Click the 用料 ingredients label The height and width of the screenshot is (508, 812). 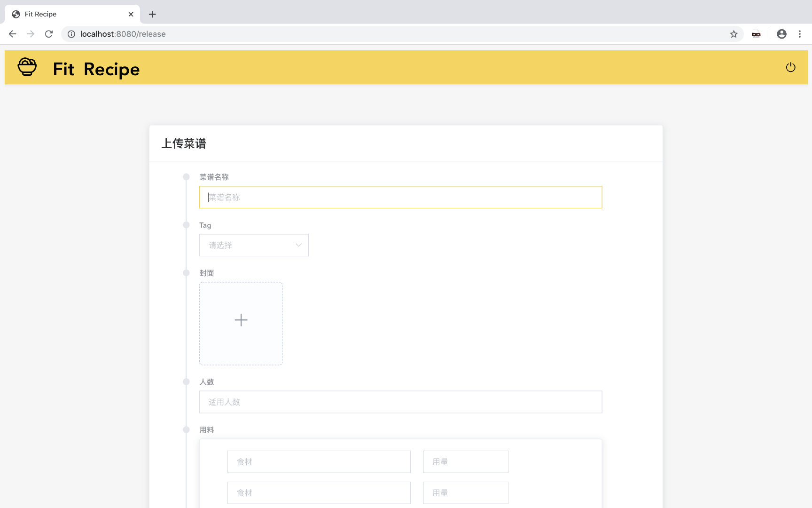(207, 430)
